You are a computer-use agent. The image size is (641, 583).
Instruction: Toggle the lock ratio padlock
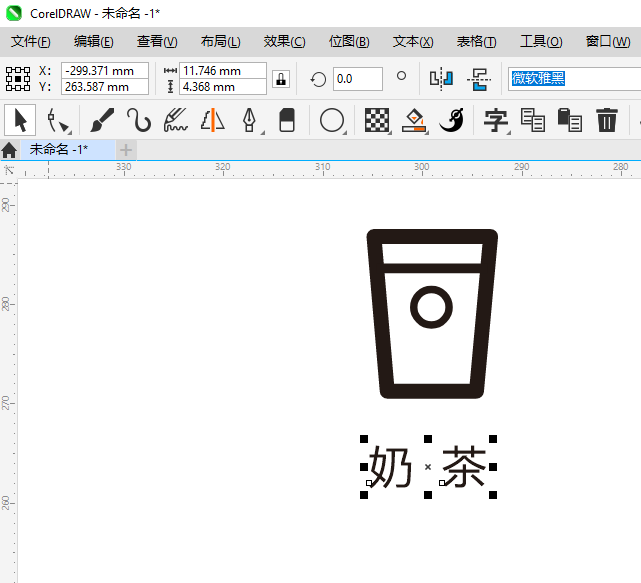pyautogui.click(x=281, y=79)
